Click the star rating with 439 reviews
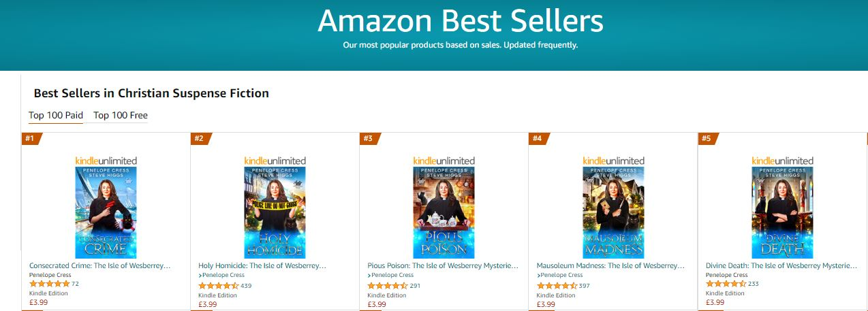868x311 pixels. (218, 286)
